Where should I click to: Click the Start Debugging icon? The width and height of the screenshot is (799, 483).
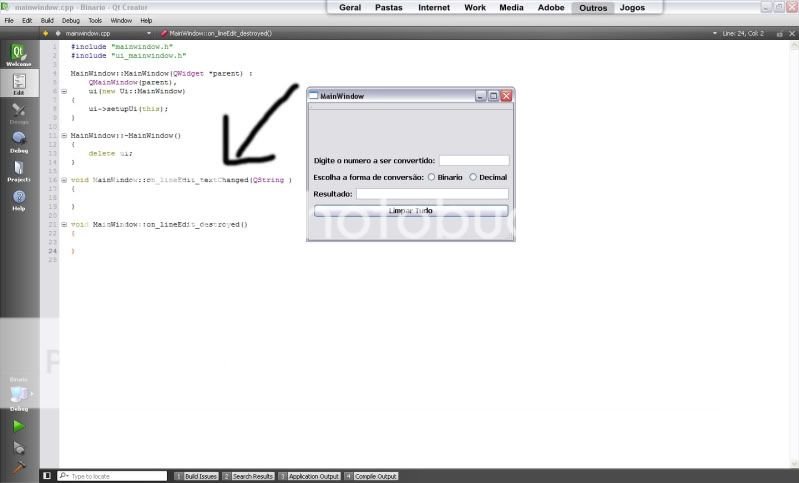point(18,448)
